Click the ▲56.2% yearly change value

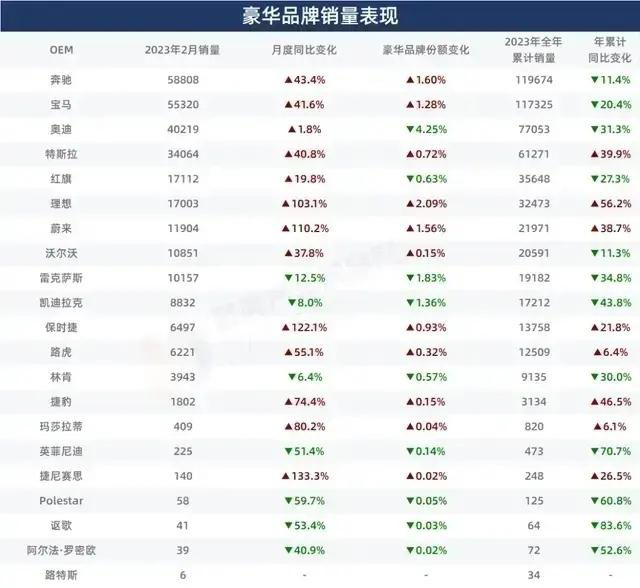coord(611,204)
